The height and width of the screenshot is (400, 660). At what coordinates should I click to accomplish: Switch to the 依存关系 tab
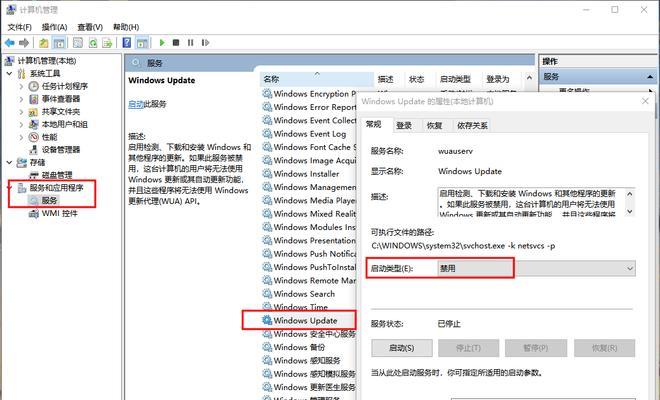pos(472,125)
